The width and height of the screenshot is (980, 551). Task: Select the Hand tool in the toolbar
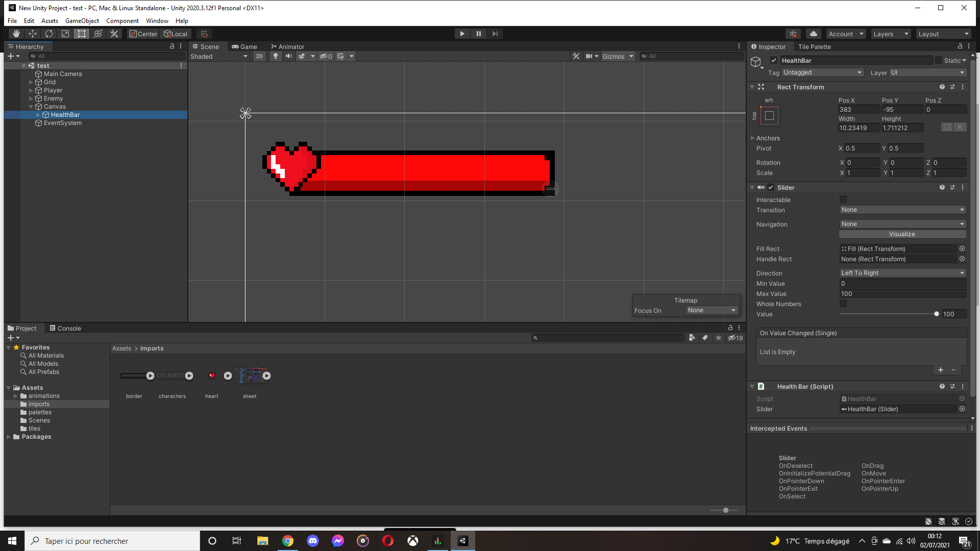16,33
